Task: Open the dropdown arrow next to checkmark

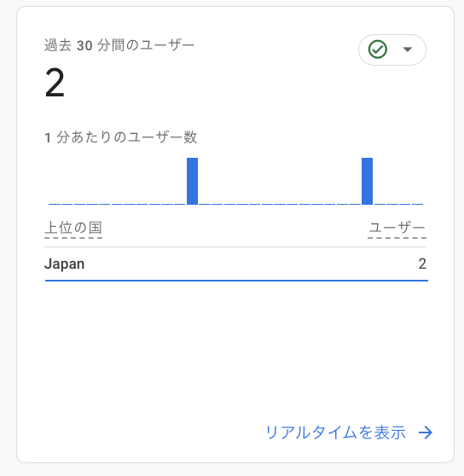Action: [x=407, y=49]
